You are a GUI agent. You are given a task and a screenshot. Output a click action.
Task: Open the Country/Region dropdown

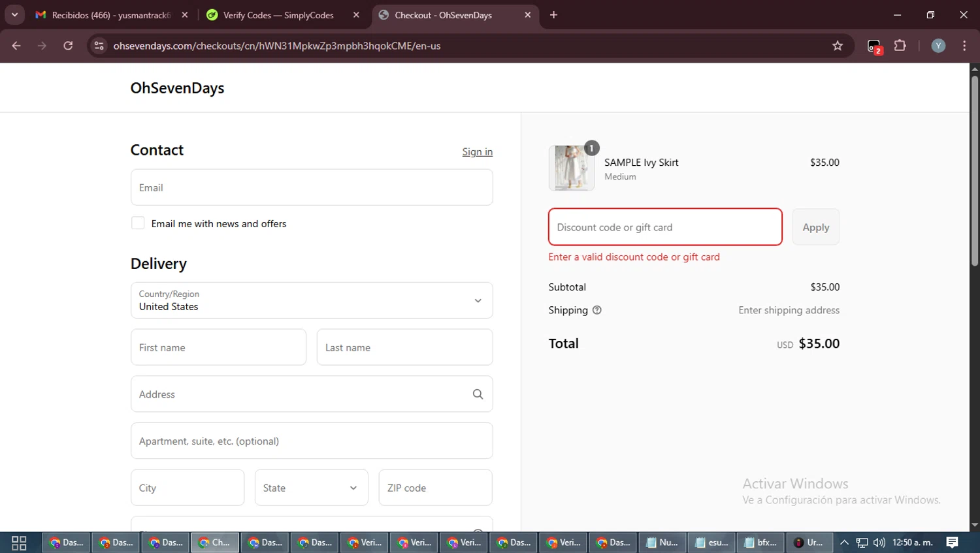click(x=312, y=300)
